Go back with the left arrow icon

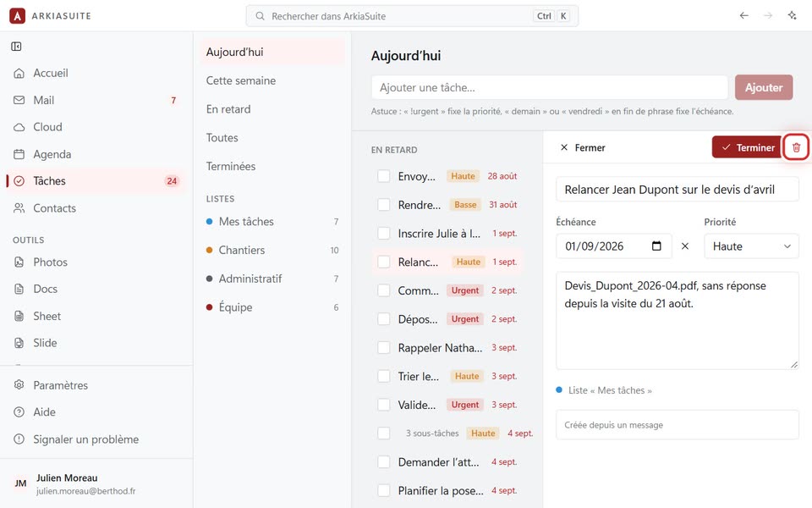tap(743, 15)
